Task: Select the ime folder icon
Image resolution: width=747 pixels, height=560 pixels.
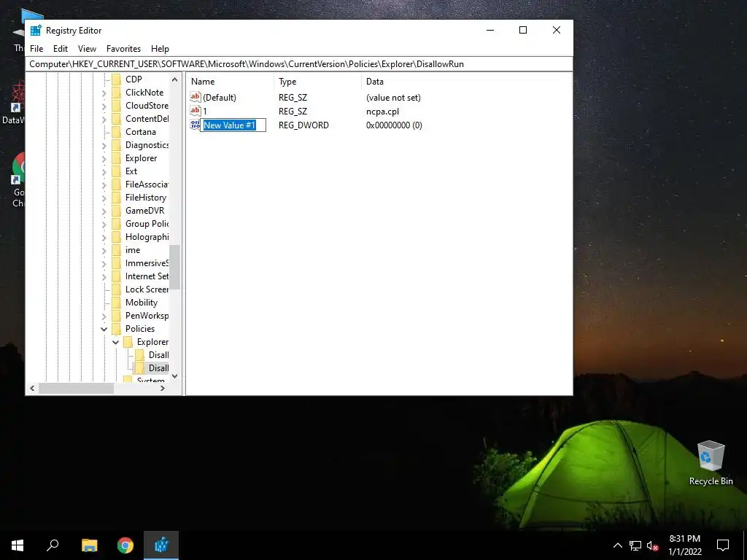Action: (x=116, y=250)
